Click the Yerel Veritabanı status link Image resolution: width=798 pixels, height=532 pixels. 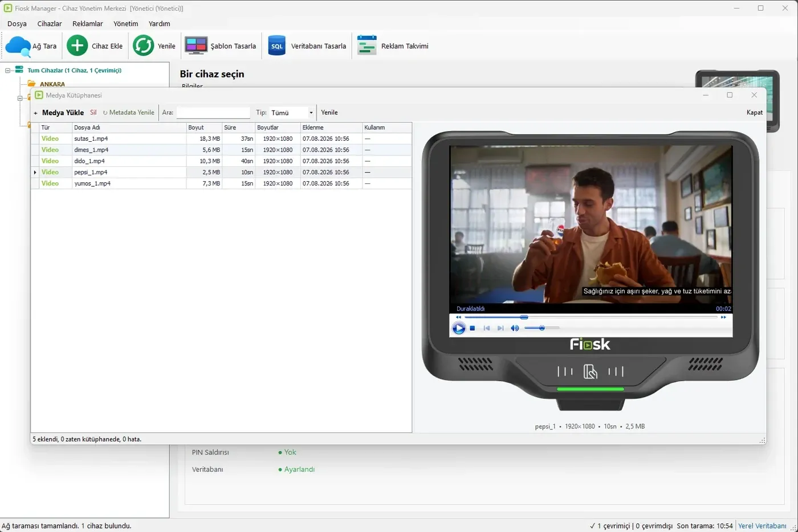762,526
